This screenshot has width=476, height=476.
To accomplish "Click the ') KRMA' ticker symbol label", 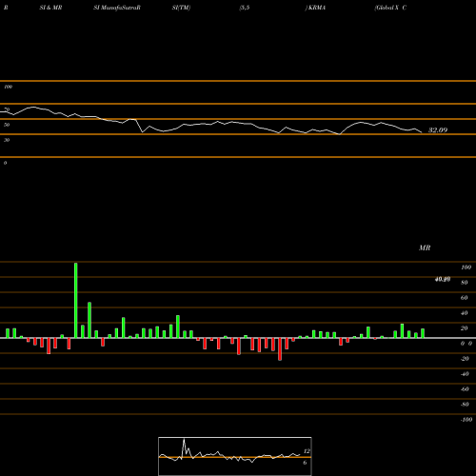I will coord(315,8).
